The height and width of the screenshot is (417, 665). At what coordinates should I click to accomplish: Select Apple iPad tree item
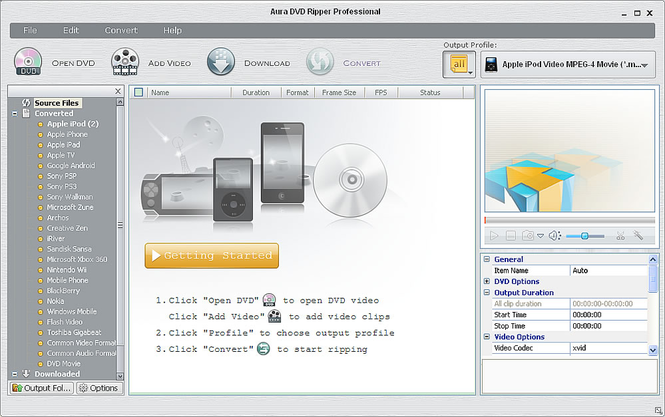[63, 145]
